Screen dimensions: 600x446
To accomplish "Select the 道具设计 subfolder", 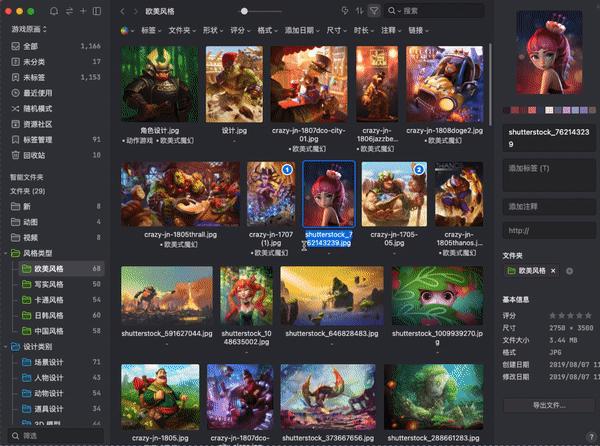I will click(61, 409).
